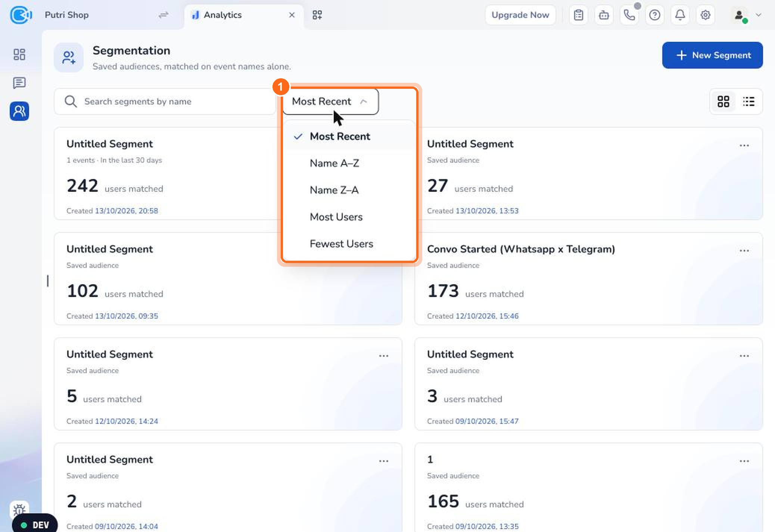
Task: Click the app logo icon
Action: coord(21,15)
